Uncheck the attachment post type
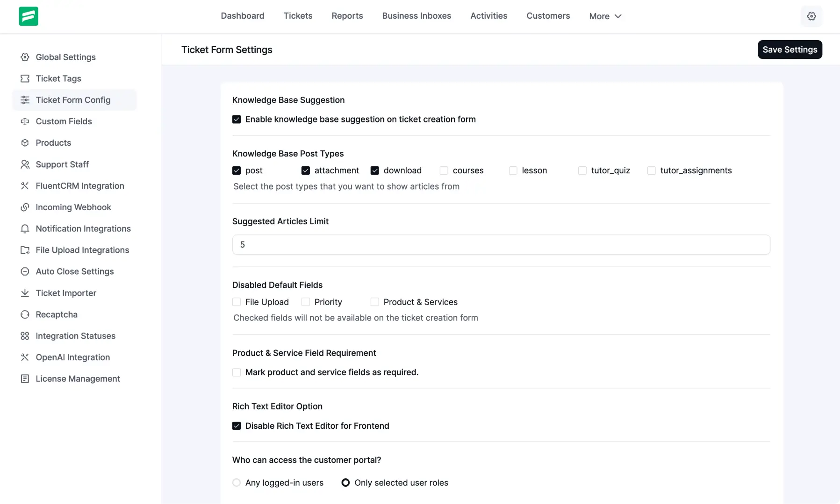This screenshot has width=840, height=504. coord(306,170)
